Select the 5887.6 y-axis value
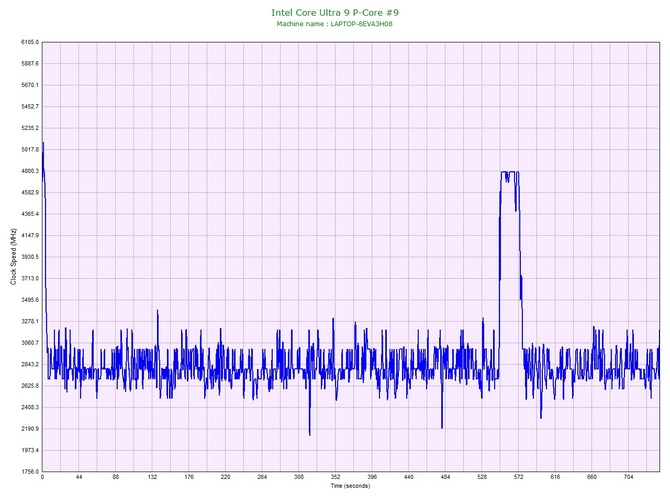 (x=30, y=64)
